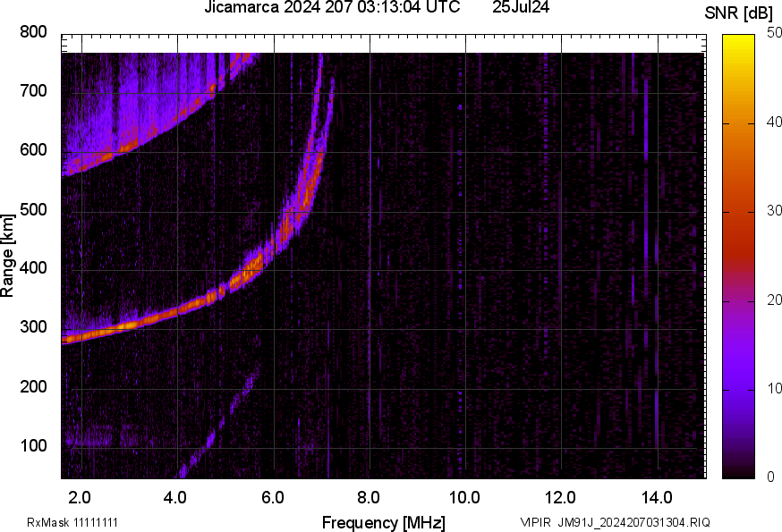
Task: Click the frequency tick label 12.0
Action: [560, 498]
